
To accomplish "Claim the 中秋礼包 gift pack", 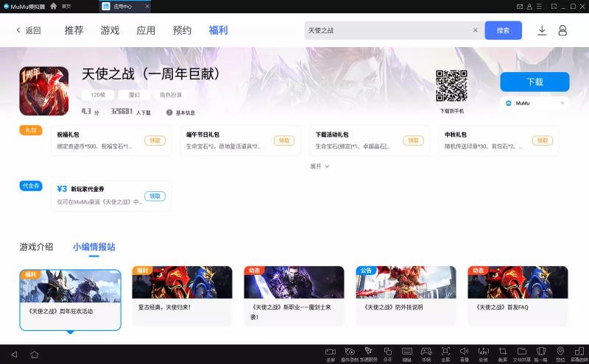I will click(x=543, y=140).
